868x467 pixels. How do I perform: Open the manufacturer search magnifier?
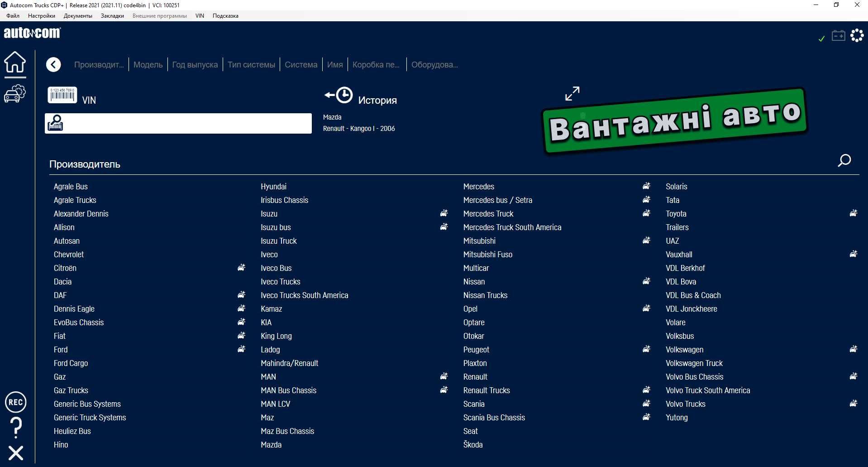[x=844, y=160]
